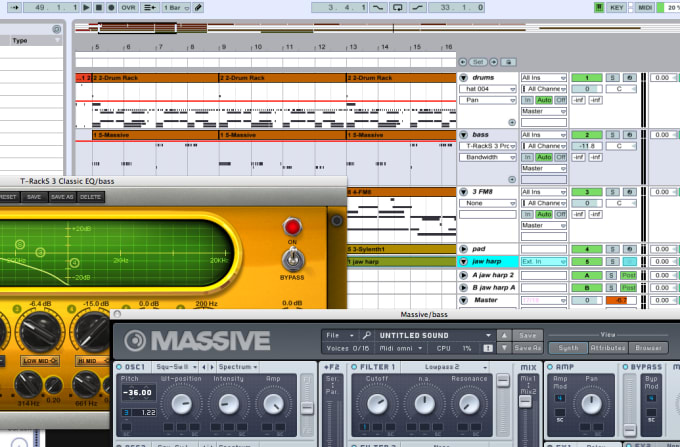Screen dimensions: 680x447
Task: Set drums monitor to In
Action: [x=527, y=100]
